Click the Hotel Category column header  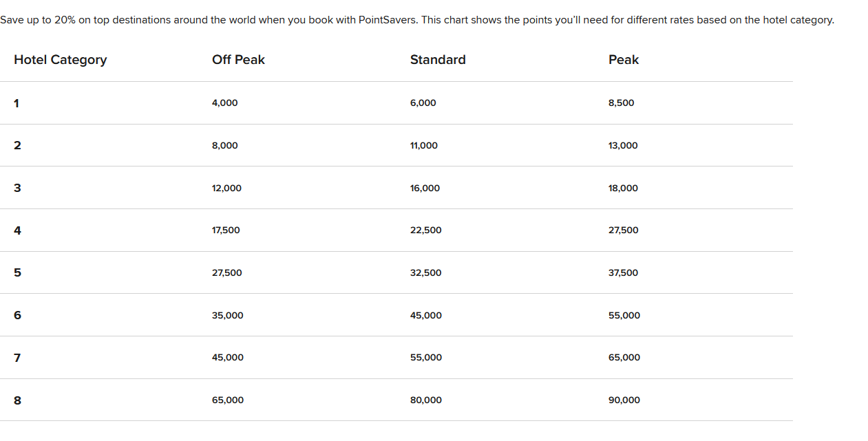(x=61, y=60)
